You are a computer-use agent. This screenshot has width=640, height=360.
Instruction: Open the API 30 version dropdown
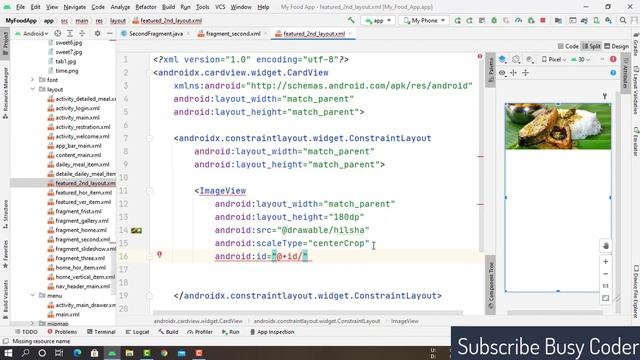pyautogui.click(x=580, y=60)
